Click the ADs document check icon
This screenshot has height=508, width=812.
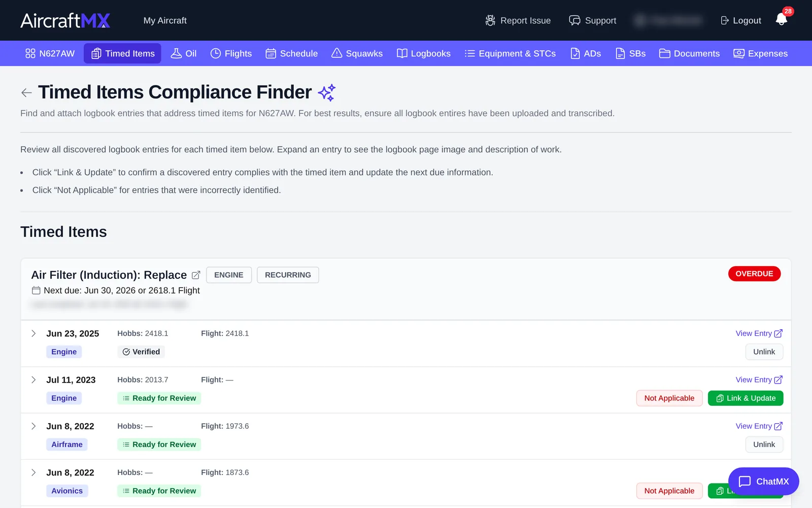tap(575, 53)
